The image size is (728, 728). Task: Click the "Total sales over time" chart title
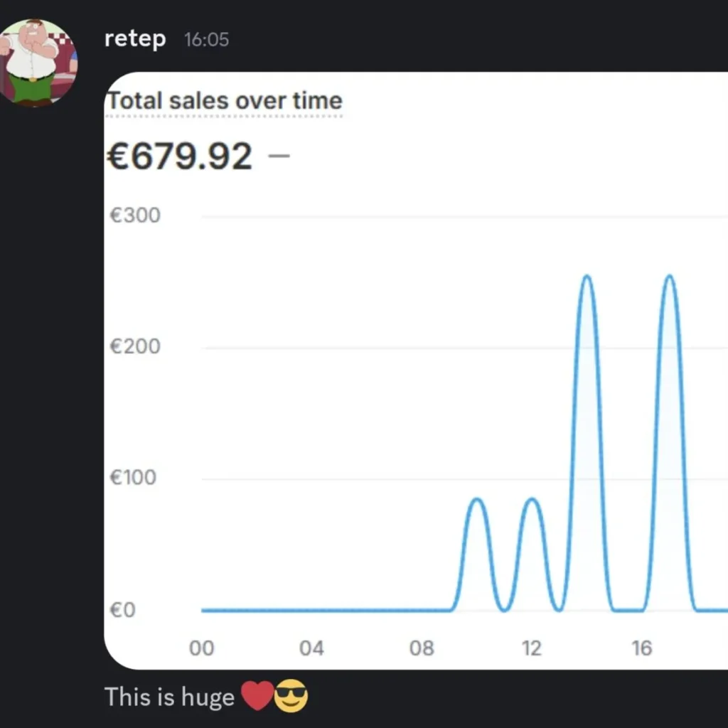coord(225,101)
